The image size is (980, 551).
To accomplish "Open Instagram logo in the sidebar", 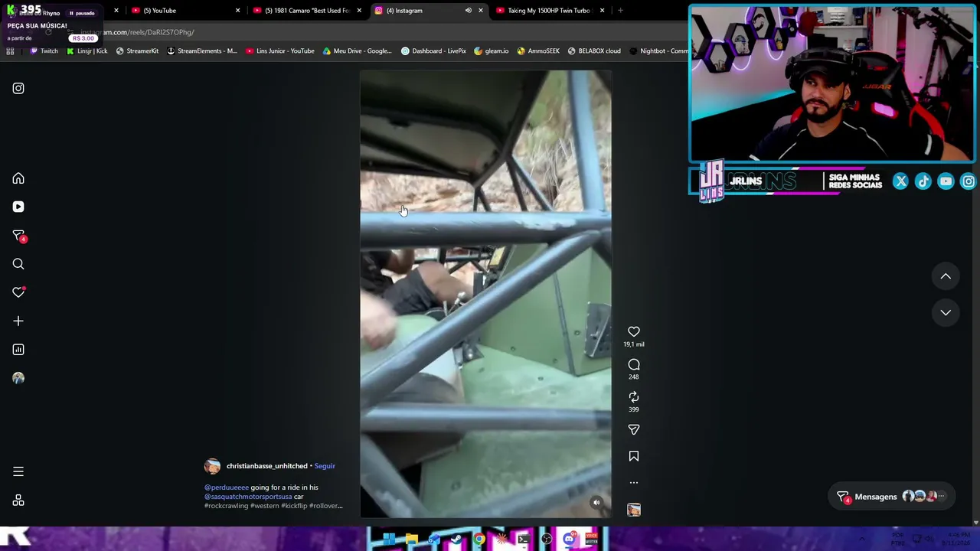I will coord(18,88).
